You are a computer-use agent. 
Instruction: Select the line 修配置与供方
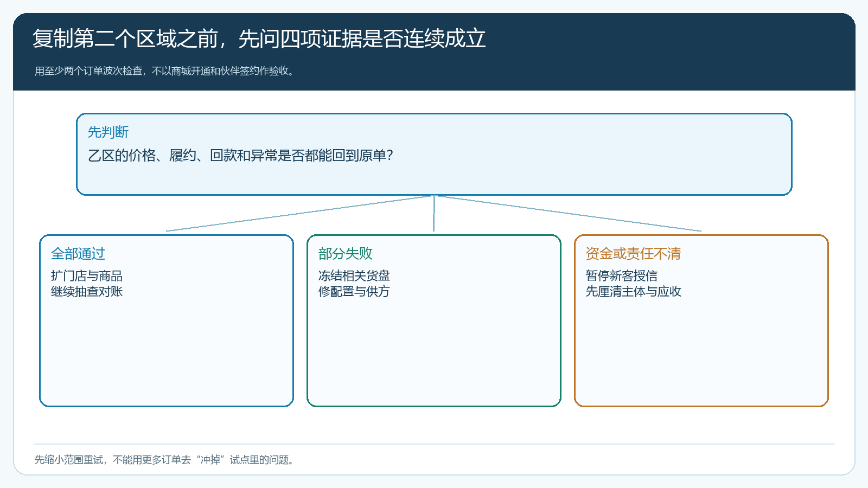tap(354, 292)
